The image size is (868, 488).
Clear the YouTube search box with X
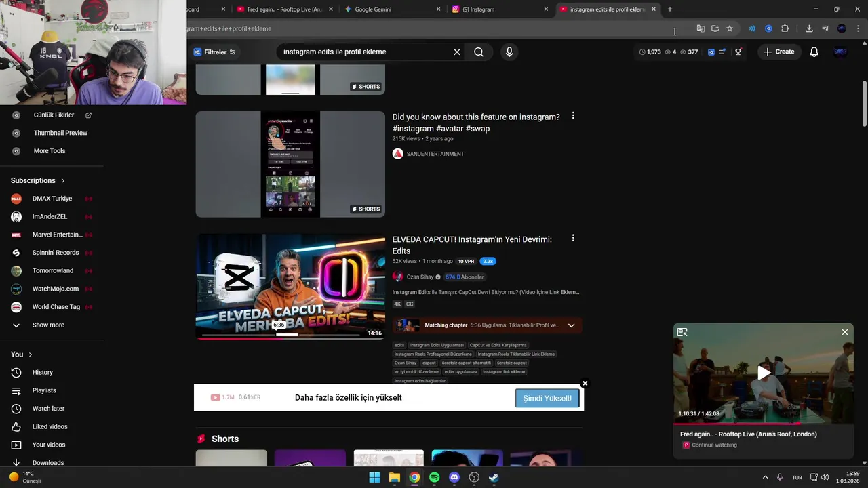tap(457, 52)
